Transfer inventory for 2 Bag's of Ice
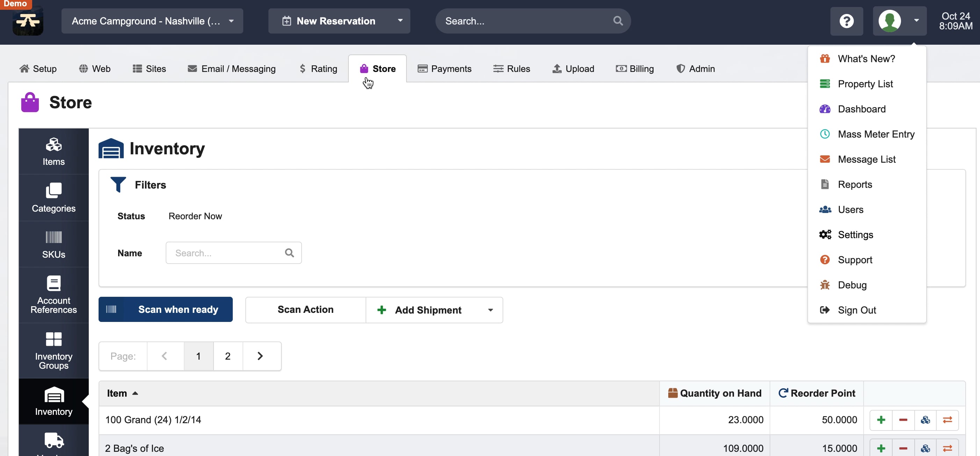The width and height of the screenshot is (980, 456). coord(947,448)
